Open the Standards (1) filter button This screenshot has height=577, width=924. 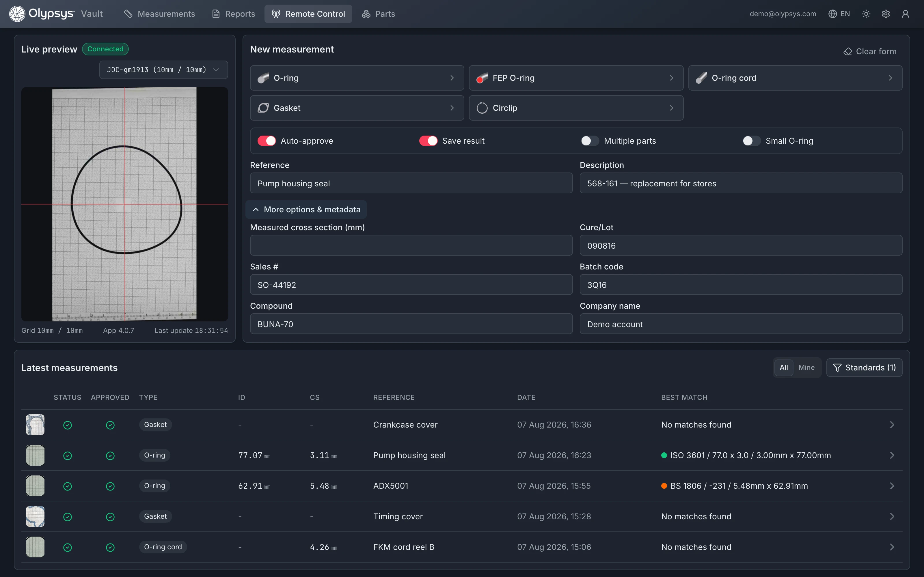pos(864,368)
